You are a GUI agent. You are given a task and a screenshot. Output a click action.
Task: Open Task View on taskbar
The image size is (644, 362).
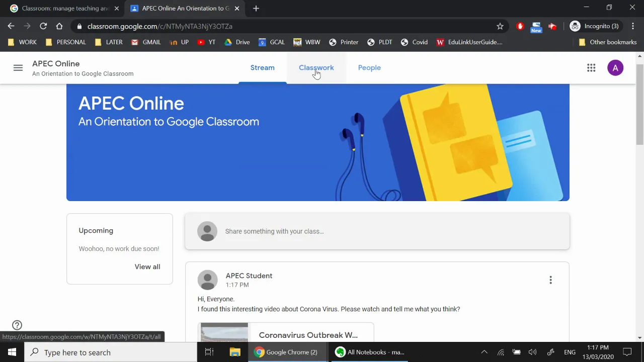pyautogui.click(x=209, y=352)
